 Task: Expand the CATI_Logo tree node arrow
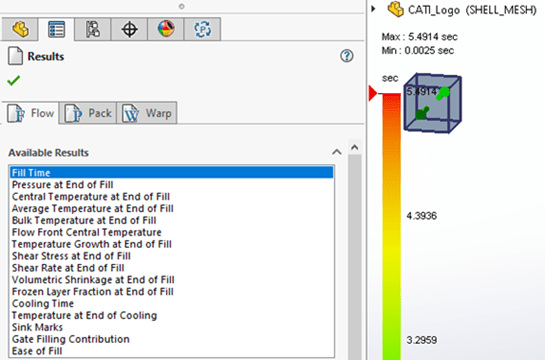pos(373,9)
